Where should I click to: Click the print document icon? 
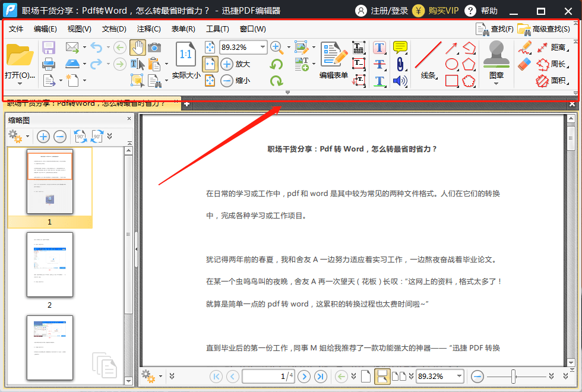(49, 64)
